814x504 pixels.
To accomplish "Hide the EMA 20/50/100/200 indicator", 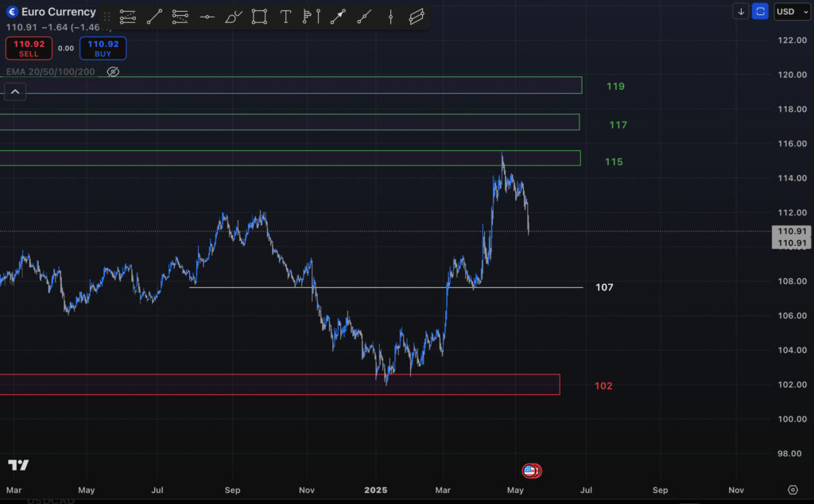I will click(113, 72).
